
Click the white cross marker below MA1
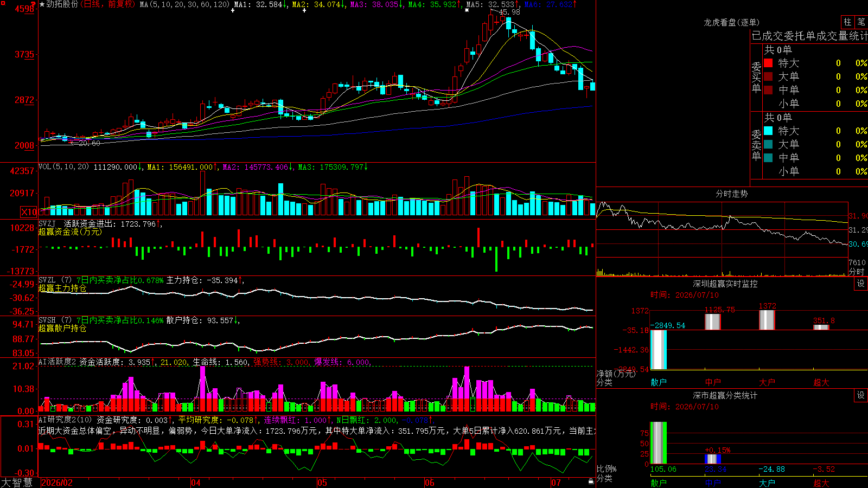[x=233, y=10]
